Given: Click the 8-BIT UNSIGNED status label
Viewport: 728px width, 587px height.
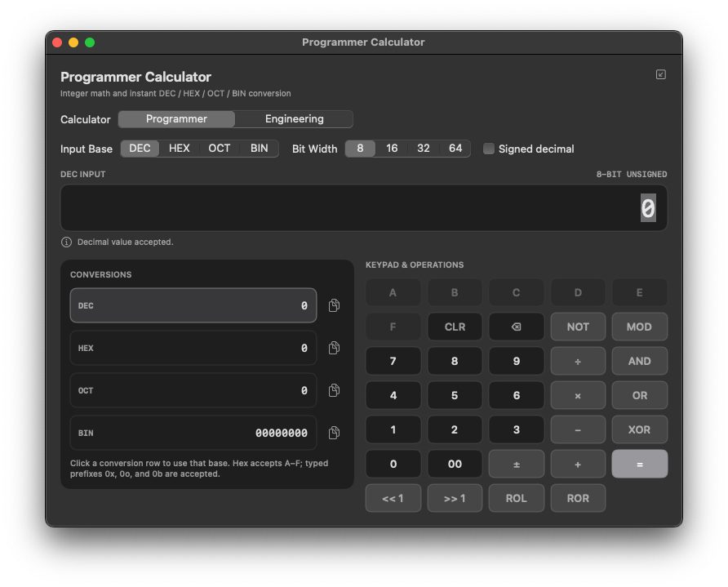Looking at the screenshot, I should 632,174.
